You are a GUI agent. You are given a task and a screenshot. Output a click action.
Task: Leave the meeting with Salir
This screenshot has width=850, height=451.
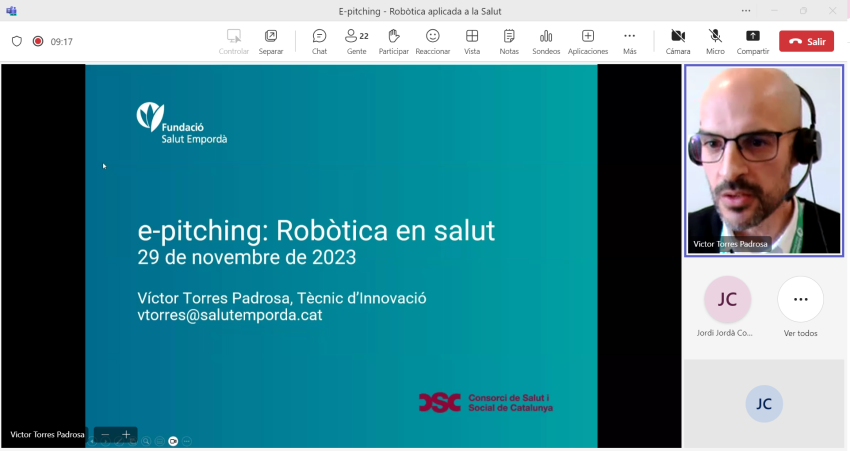click(x=806, y=41)
